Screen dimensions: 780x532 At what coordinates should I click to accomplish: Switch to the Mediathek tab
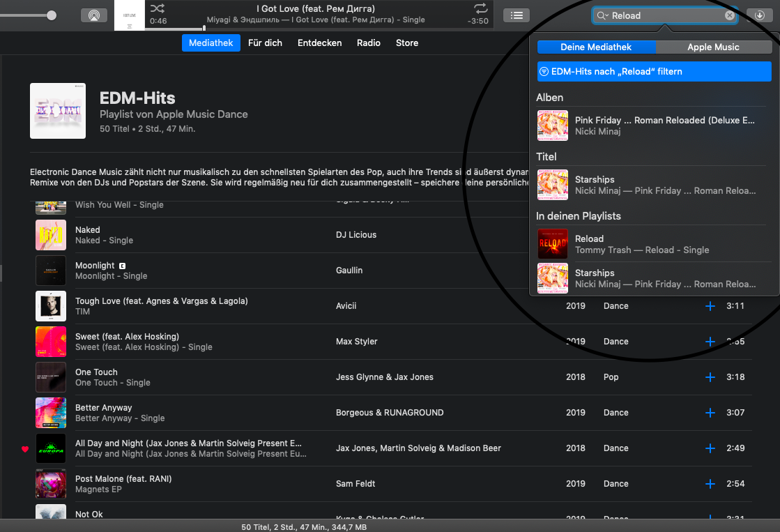[211, 43]
